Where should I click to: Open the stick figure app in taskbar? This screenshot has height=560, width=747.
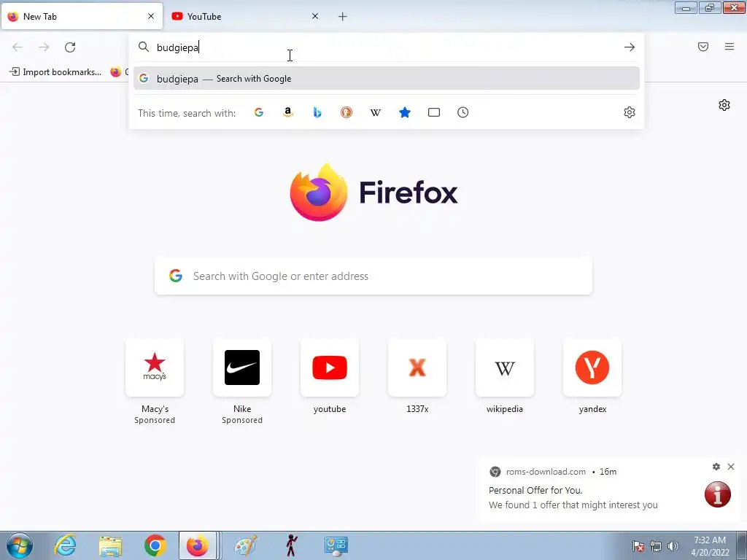(291, 545)
